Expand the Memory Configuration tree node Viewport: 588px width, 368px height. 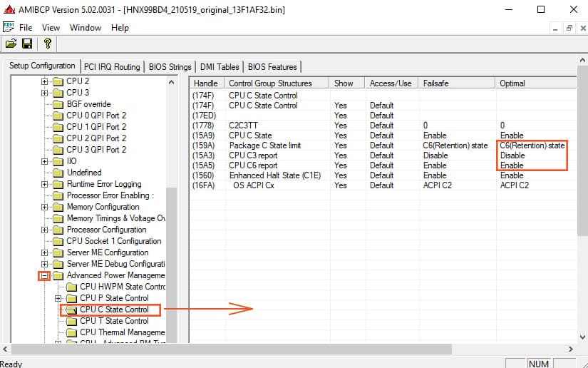pos(44,207)
